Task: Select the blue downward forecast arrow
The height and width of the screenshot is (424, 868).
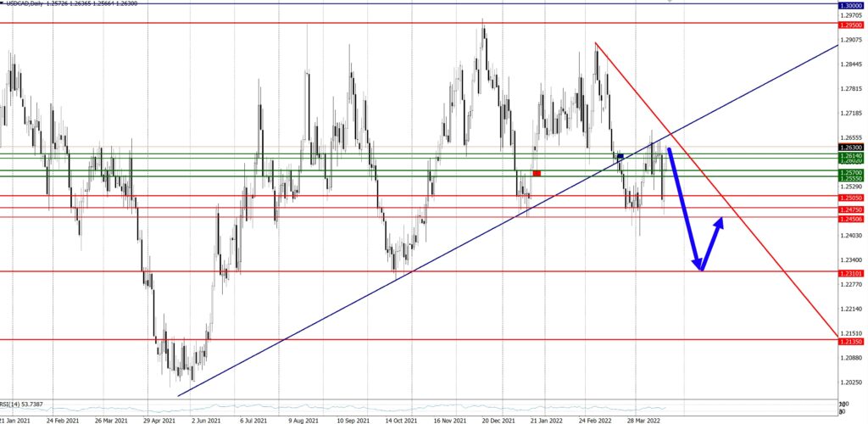Action: [685, 209]
